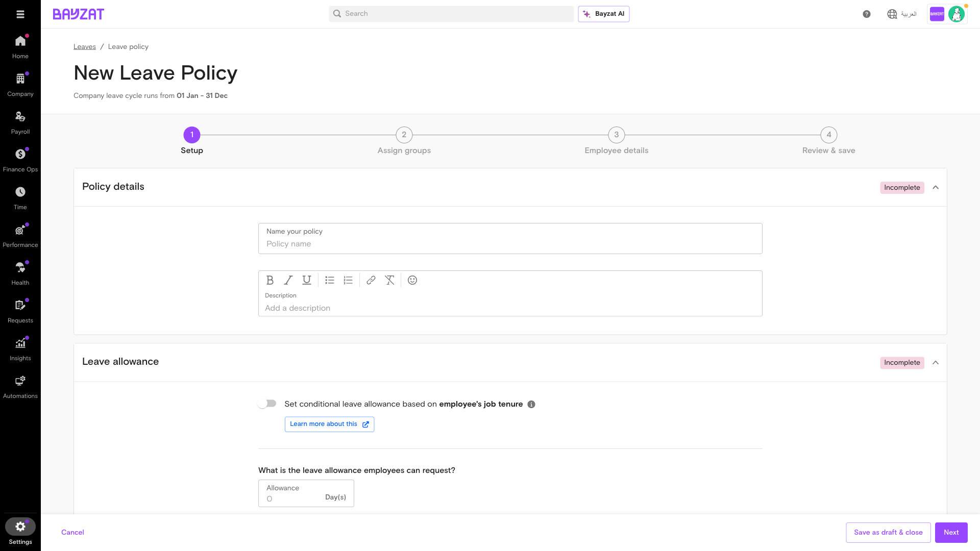This screenshot has height=551, width=980.
Task: Switch language to Arabic
Action: (x=902, y=14)
